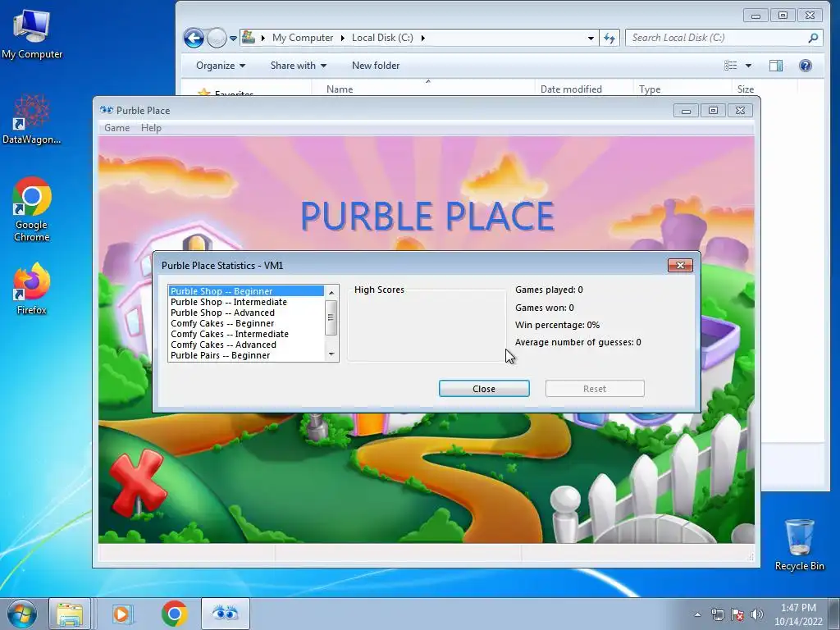Select Comfy Cakes -- Beginner

click(246, 323)
